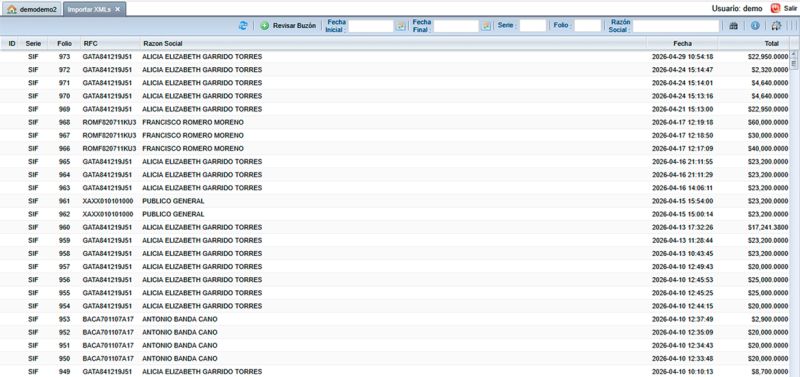The width and height of the screenshot is (800, 377).
Task: Click date 2026-04-16 21:11:55
Action: (682, 162)
